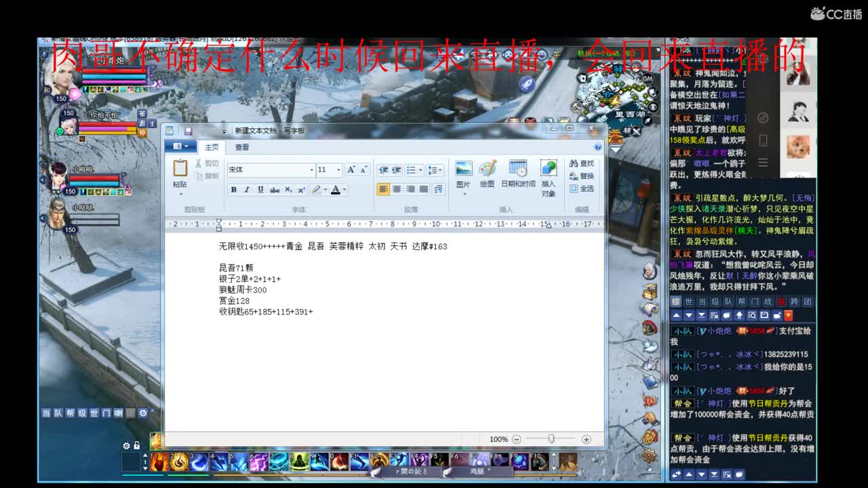Click the chat save disk icon
The image size is (868, 488).
(x=764, y=315)
